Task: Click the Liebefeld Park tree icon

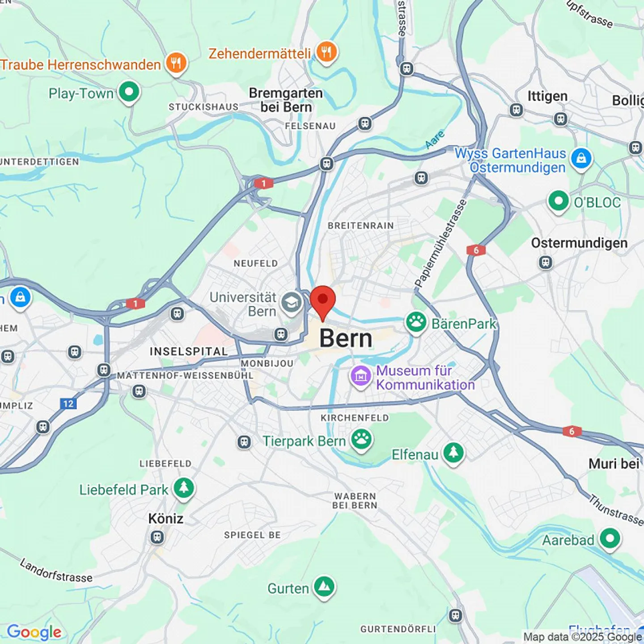Action: (184, 488)
